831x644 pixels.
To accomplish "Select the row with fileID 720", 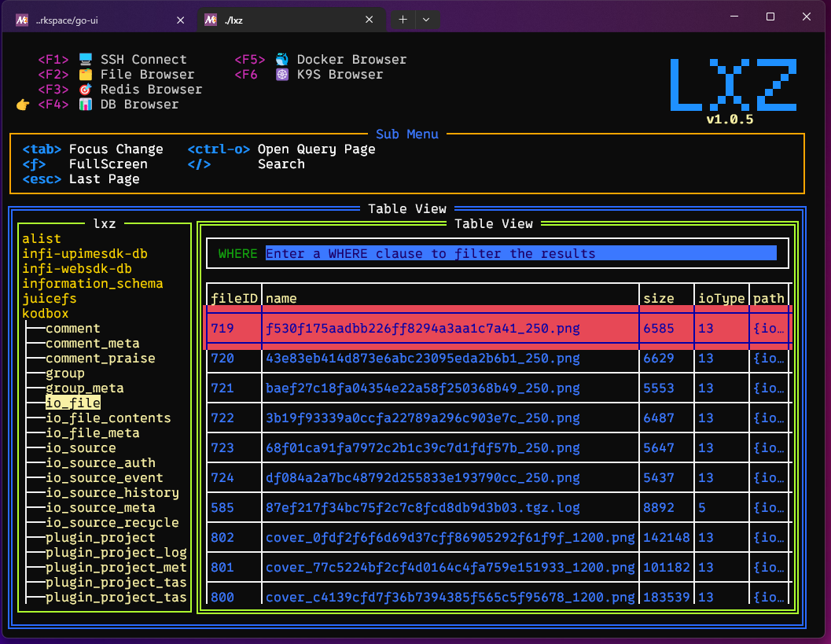I will pos(498,359).
